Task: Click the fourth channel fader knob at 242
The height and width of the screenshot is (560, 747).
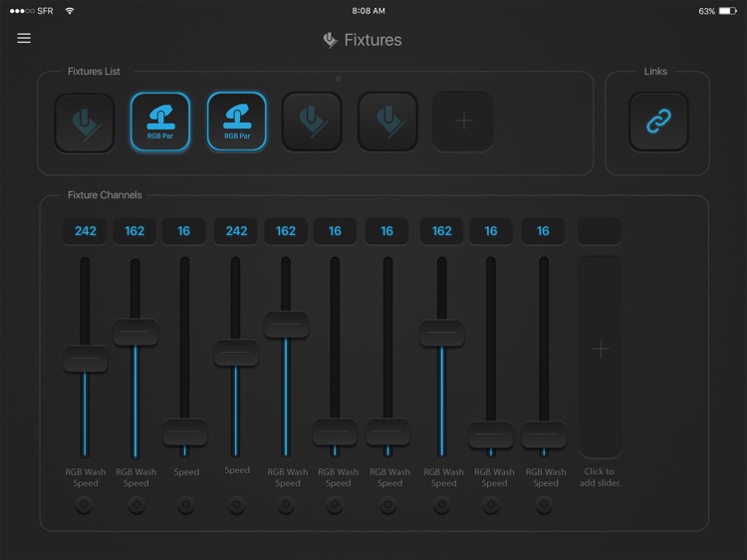Action: 236,353
